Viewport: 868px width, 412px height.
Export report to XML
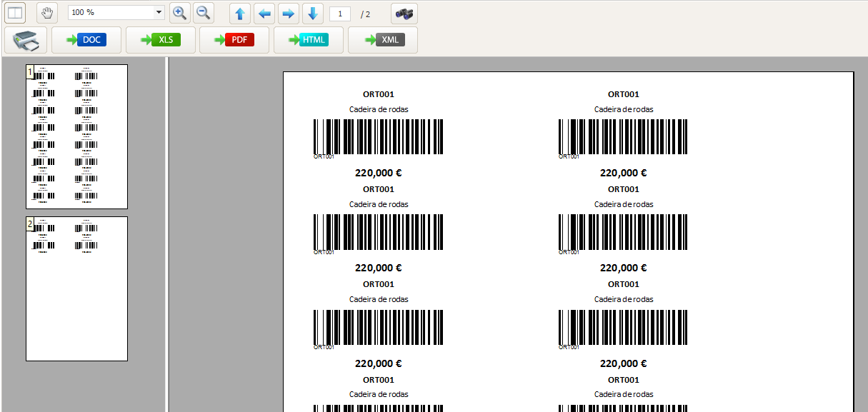tap(383, 40)
